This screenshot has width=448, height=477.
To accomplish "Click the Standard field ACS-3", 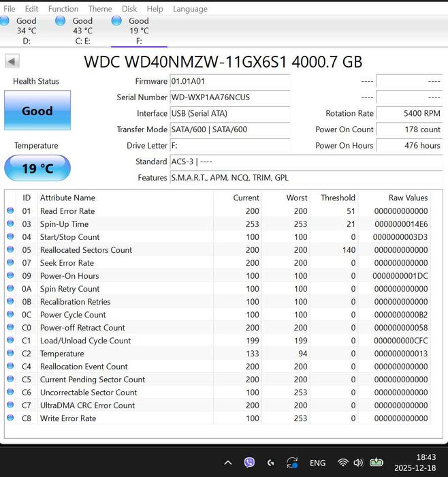I will (x=306, y=161).
